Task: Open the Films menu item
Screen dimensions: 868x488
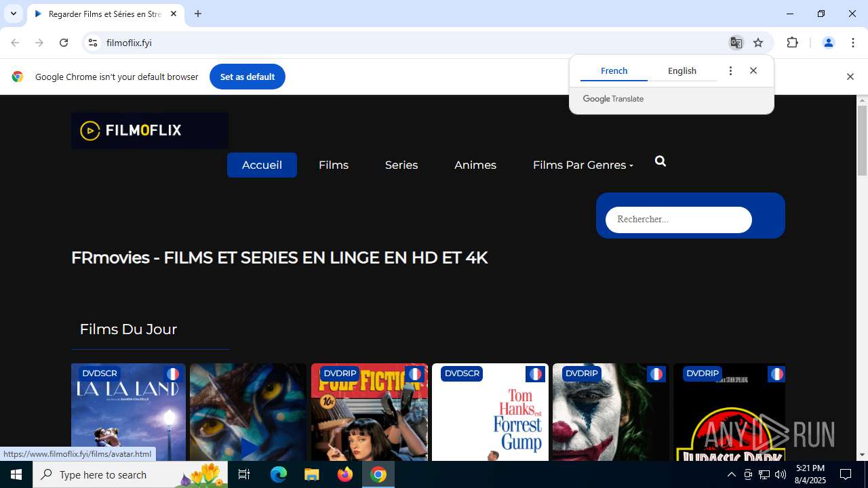Action: click(x=334, y=165)
